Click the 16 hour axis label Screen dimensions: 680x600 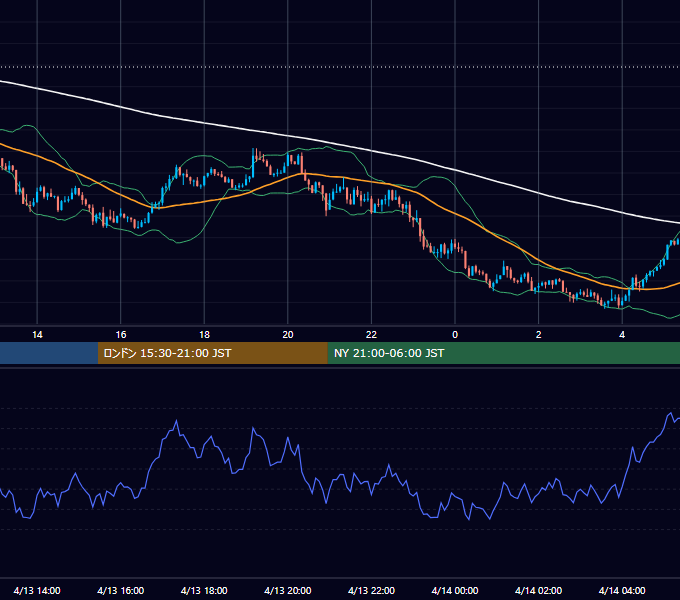(x=121, y=335)
